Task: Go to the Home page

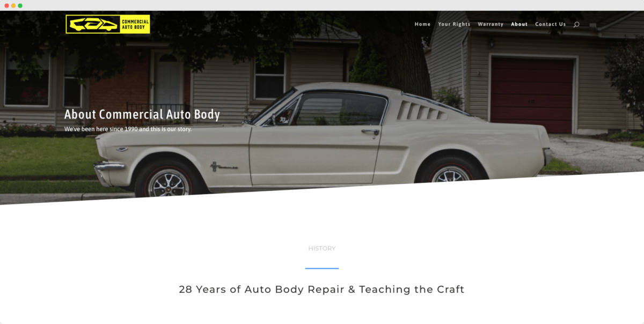Action: pos(422,24)
